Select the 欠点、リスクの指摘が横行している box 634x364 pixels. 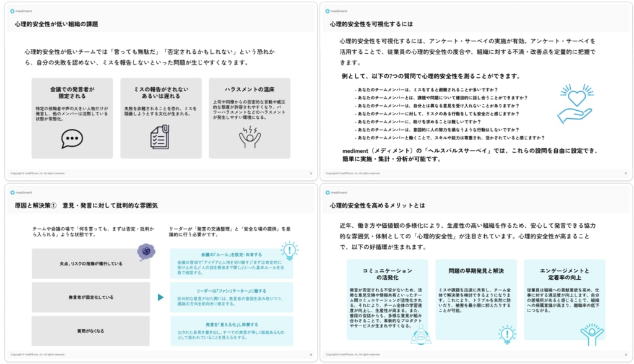coord(91,264)
